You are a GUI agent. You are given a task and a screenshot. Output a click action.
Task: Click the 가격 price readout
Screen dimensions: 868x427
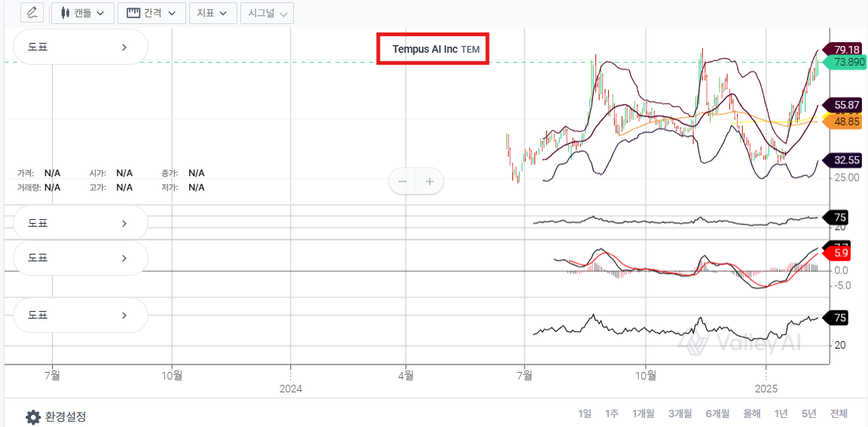tap(38, 173)
